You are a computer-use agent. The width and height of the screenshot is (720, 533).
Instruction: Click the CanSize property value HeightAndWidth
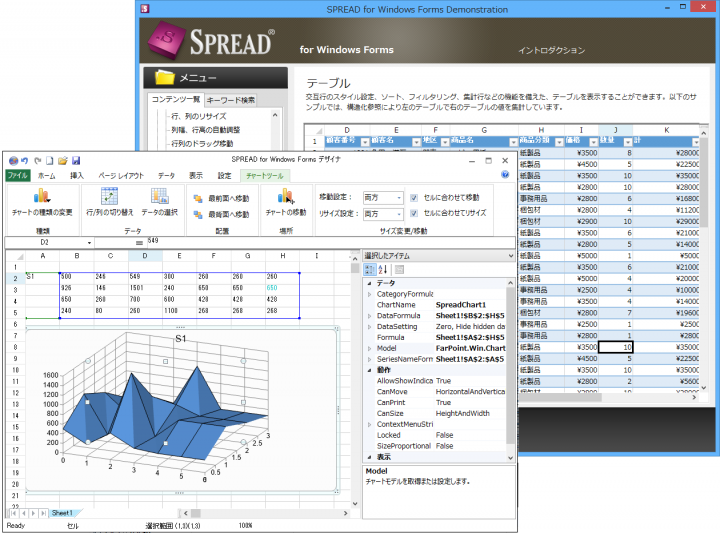[462, 413]
